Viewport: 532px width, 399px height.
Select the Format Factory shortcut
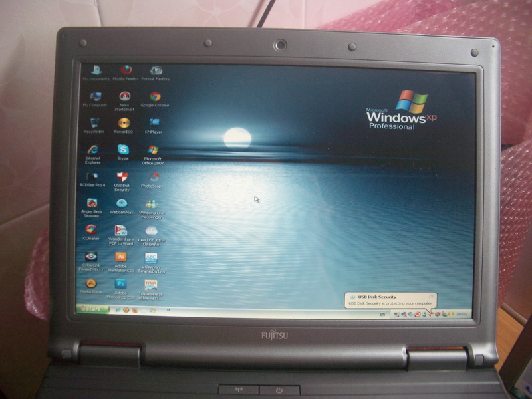(x=156, y=70)
